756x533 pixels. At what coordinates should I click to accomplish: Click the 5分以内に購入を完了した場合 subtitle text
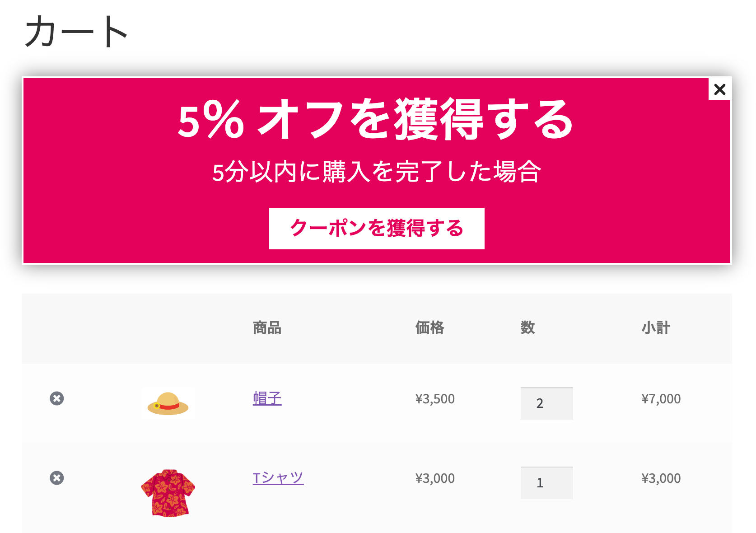coord(377,172)
